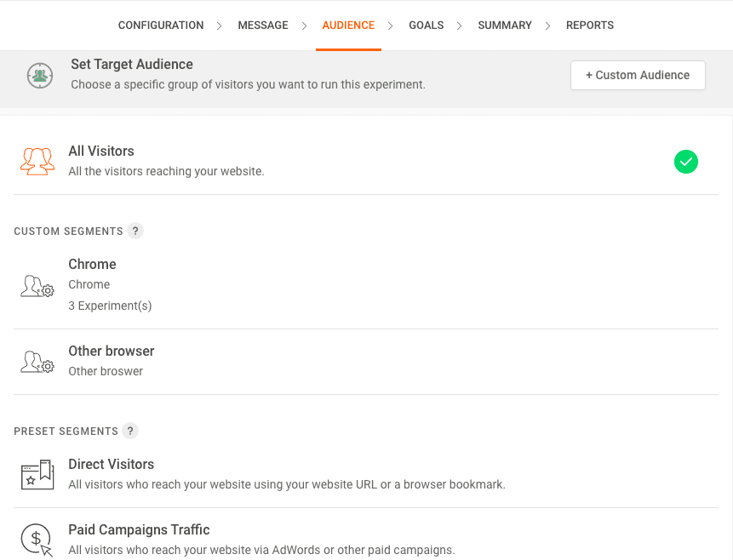Choose the Other browser segment title
This screenshot has height=560, width=733.
(x=112, y=351)
